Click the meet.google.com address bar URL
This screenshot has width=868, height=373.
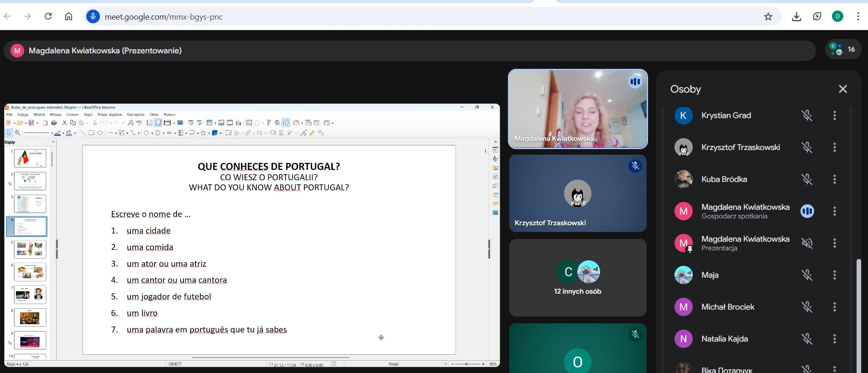coord(164,17)
